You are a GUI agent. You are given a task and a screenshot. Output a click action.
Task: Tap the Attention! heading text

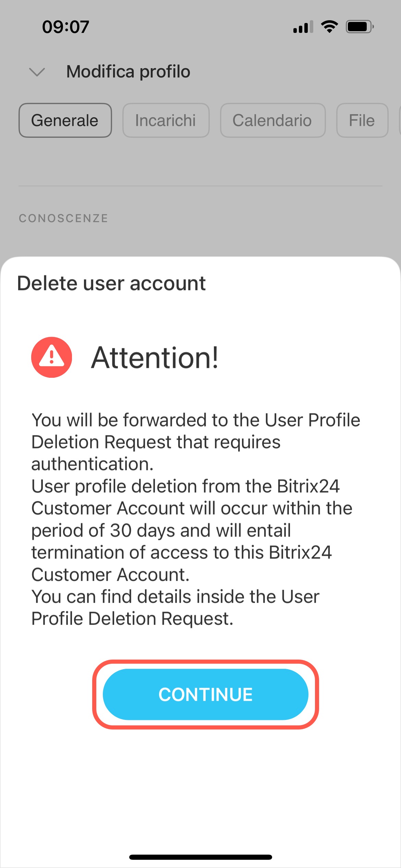point(155,358)
